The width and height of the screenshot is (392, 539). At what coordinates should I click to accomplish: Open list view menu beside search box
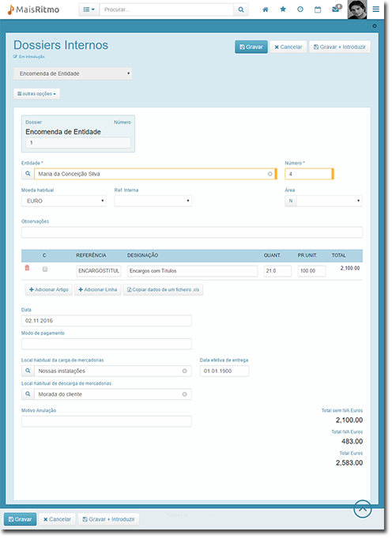pyautogui.click(x=89, y=9)
